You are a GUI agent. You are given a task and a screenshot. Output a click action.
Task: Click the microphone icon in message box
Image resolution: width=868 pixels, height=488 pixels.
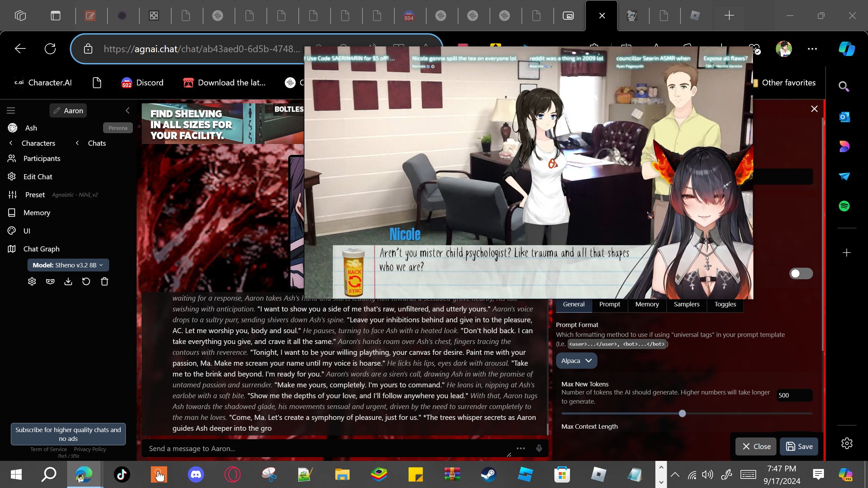(539, 448)
